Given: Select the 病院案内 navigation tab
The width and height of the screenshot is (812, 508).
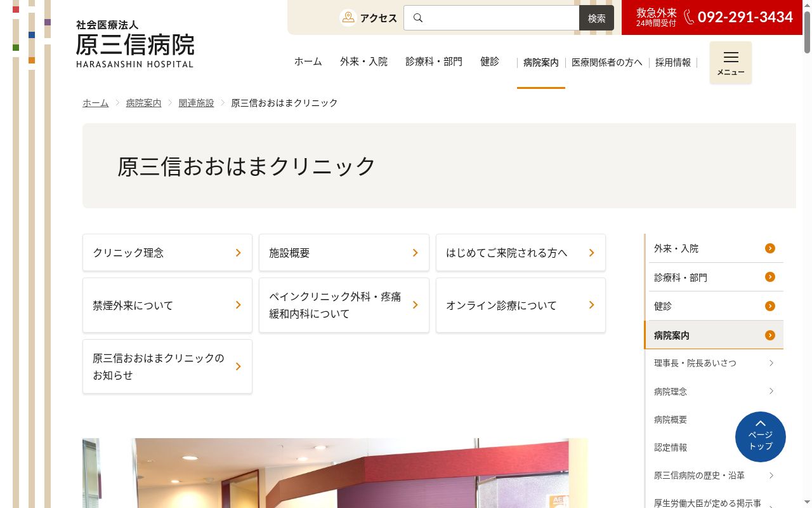Looking at the screenshot, I should (x=541, y=62).
